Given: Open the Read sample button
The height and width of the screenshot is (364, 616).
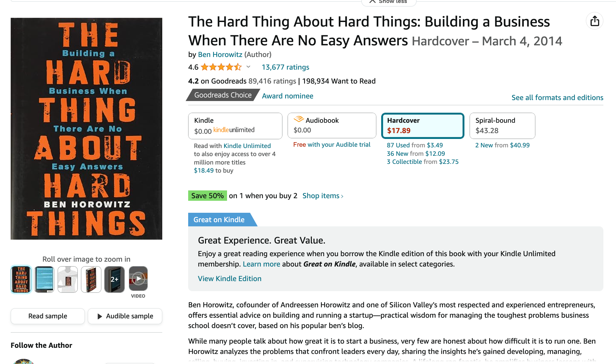Looking at the screenshot, I should click(x=48, y=316).
